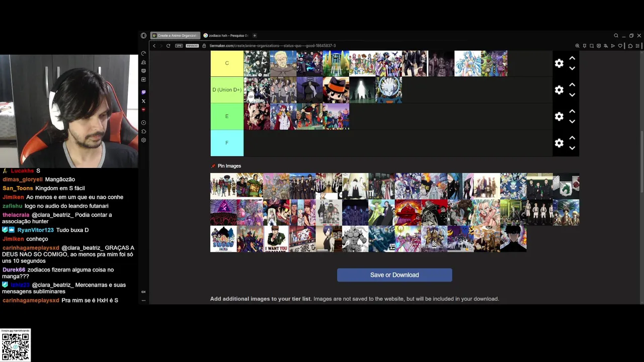The height and width of the screenshot is (362, 644).
Task: Move D (Union D+) row up
Action: pos(572,85)
